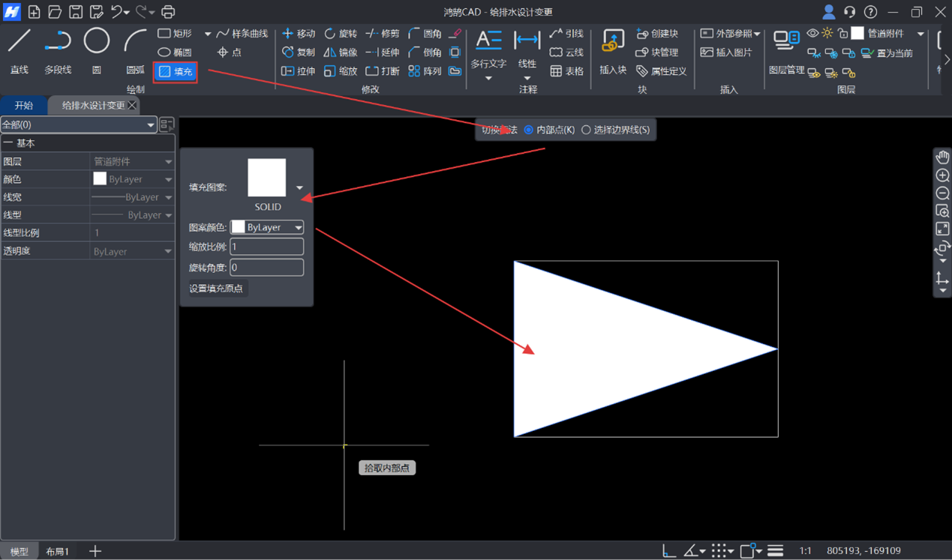The width and height of the screenshot is (952, 560).
Task: Activate the 移动 (Move) tool
Action: point(298,34)
